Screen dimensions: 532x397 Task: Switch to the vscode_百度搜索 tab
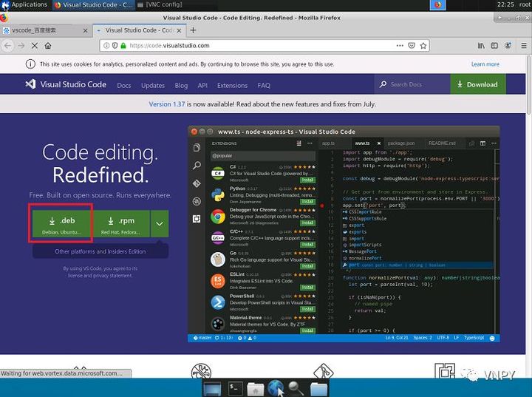(x=46, y=30)
